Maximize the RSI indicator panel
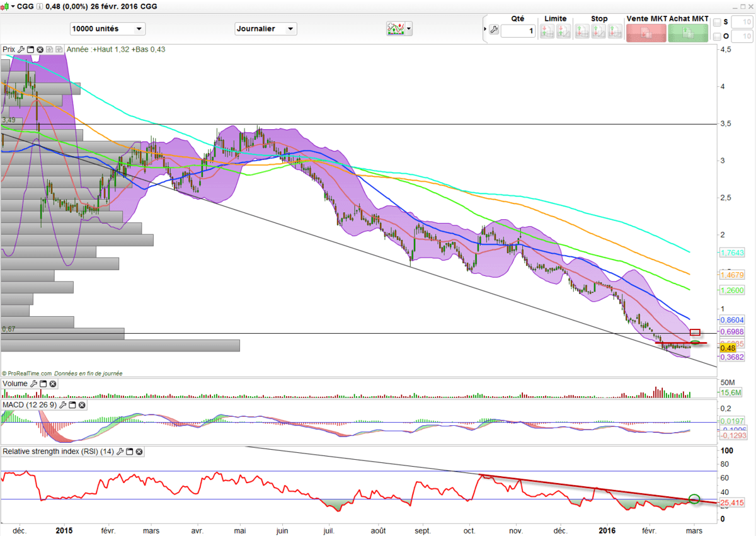 pos(130,452)
